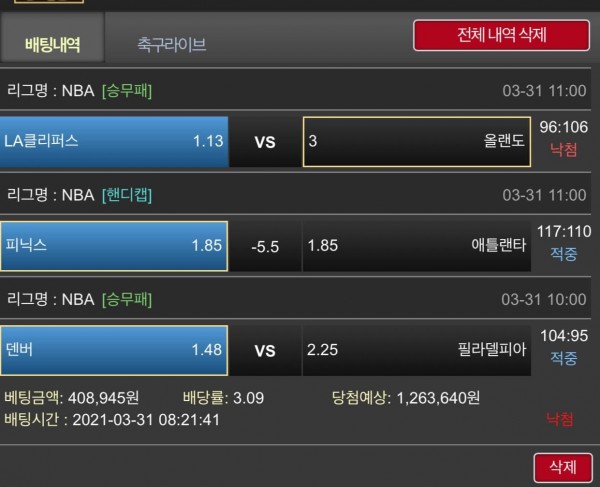Image resolution: width=600 pixels, height=487 pixels.
Task: Select the 올랜도 bet cell with odds 3
Action: (x=417, y=142)
